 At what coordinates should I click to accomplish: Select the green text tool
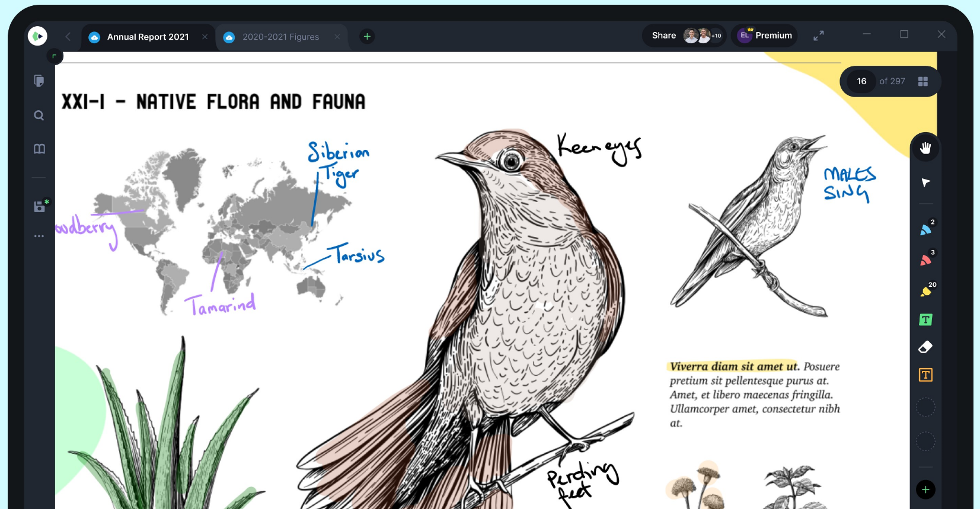(925, 320)
